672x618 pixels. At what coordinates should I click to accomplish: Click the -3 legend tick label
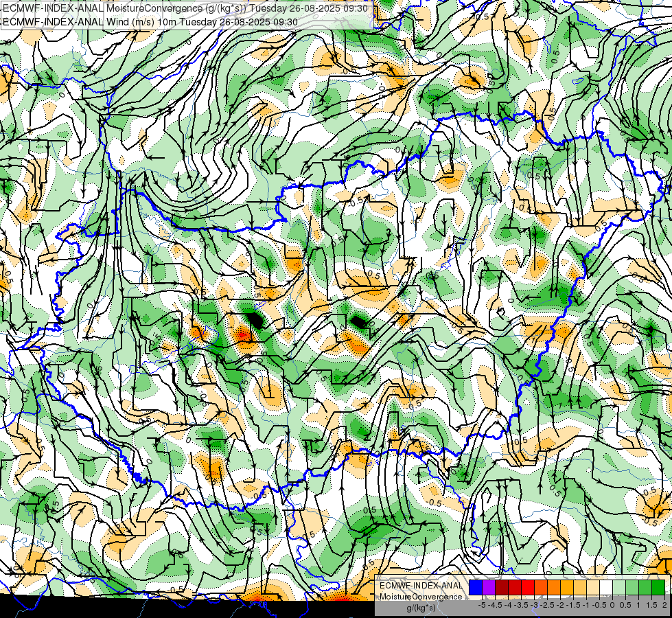pyautogui.click(x=535, y=605)
